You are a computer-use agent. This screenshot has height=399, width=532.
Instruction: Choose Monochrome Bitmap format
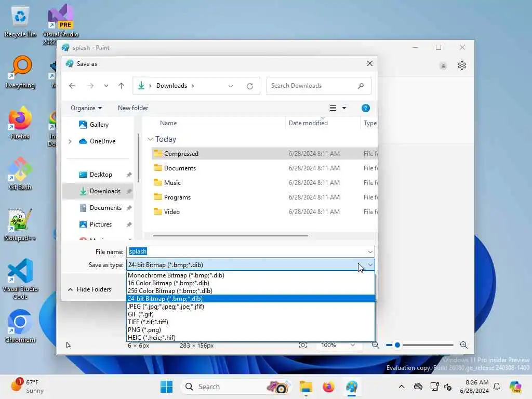(x=251, y=275)
